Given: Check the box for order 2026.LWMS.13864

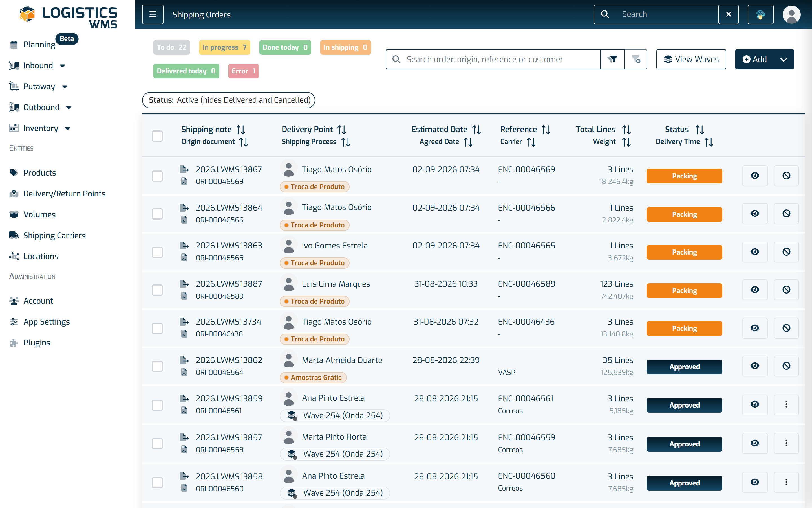Looking at the screenshot, I should (x=157, y=214).
